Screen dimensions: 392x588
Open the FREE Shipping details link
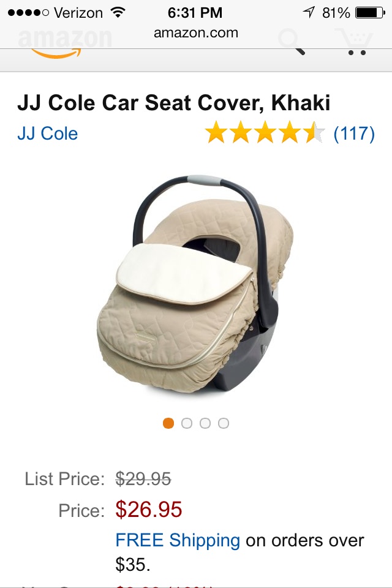(178, 540)
